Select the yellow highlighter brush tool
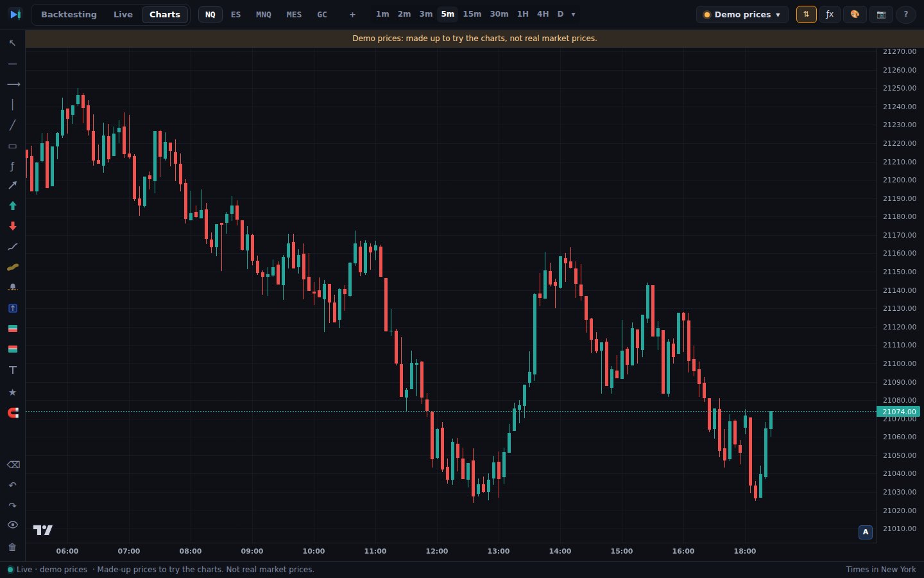This screenshot has height=578, width=924. pos(12,267)
